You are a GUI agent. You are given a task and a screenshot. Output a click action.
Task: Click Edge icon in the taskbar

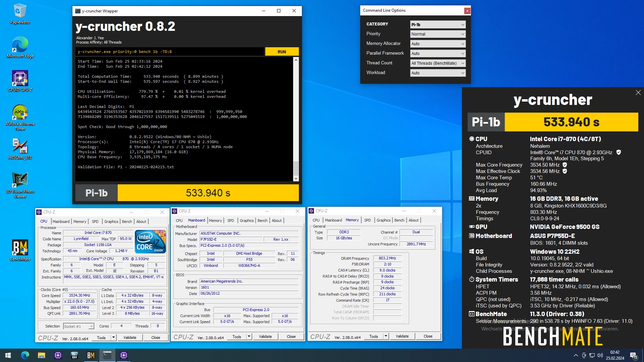tap(25, 355)
